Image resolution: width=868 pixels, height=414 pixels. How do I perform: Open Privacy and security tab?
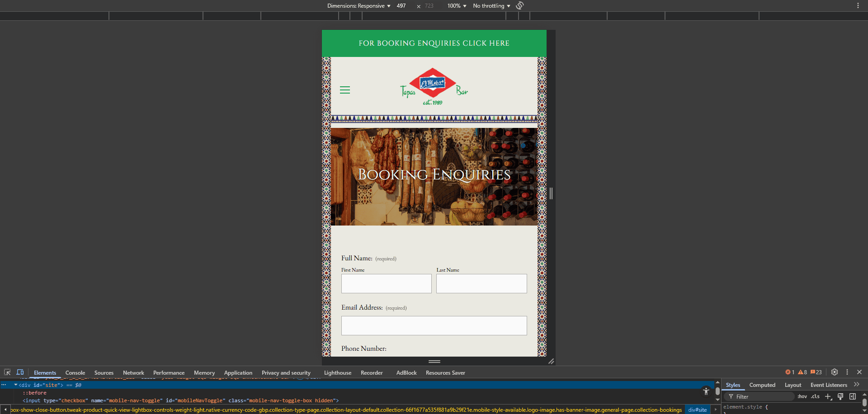[286, 373]
